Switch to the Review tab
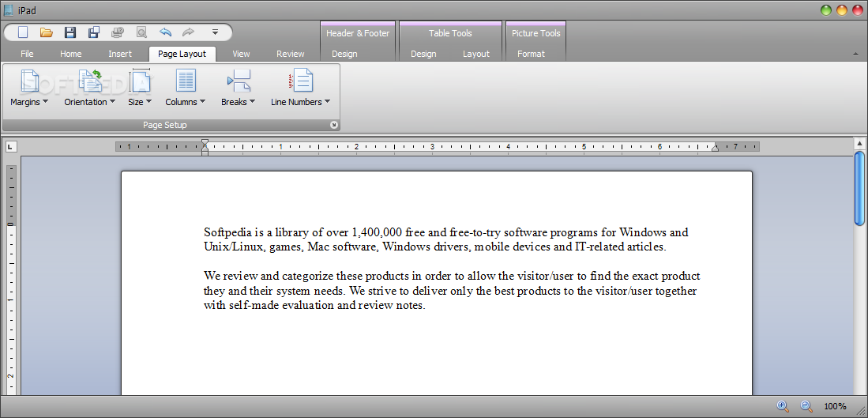 pos(291,54)
